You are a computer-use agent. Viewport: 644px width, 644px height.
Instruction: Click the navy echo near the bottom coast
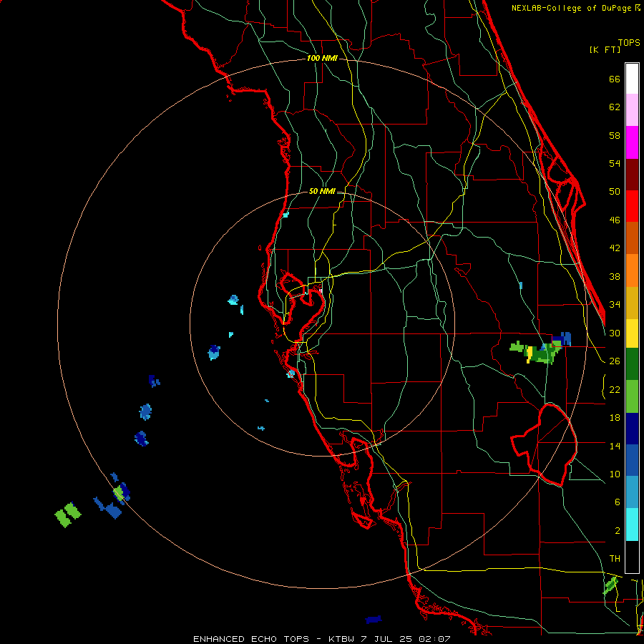[x=374, y=620]
